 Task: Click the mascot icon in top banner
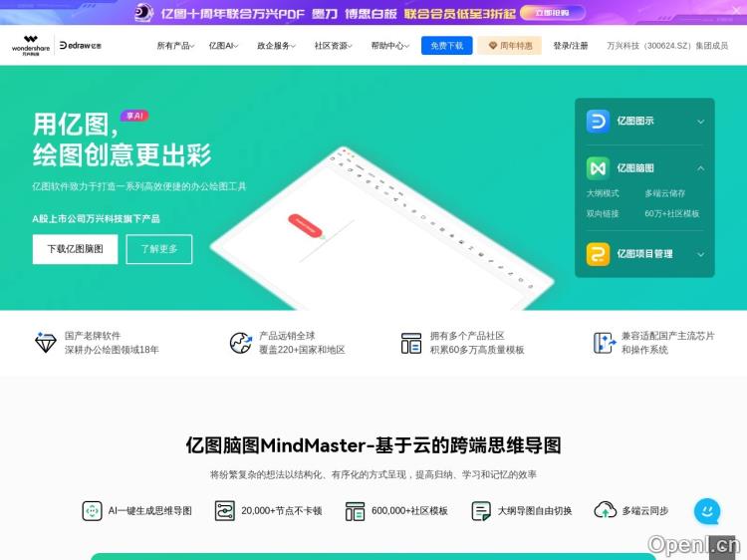[x=143, y=13]
